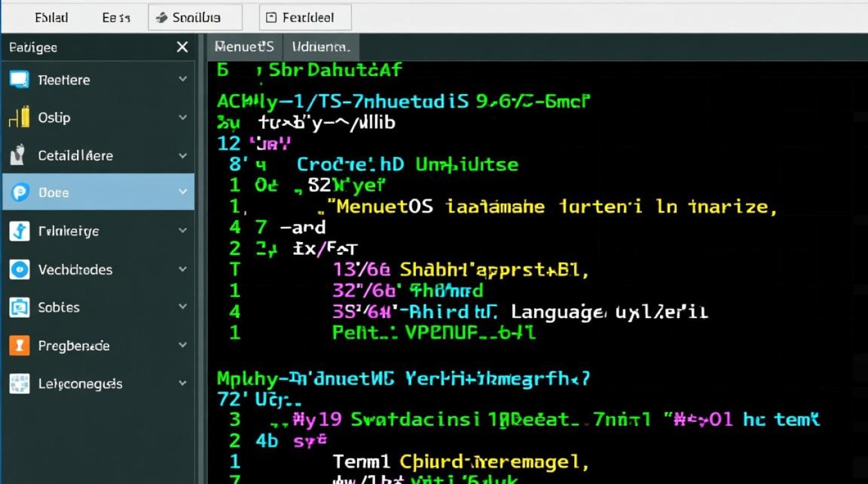The width and height of the screenshot is (868, 484).
Task: Switch to the MenuetS tab
Action: click(x=244, y=47)
